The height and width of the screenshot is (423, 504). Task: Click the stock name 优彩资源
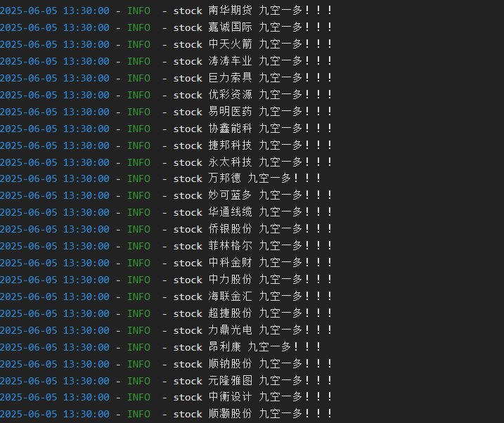(x=230, y=95)
